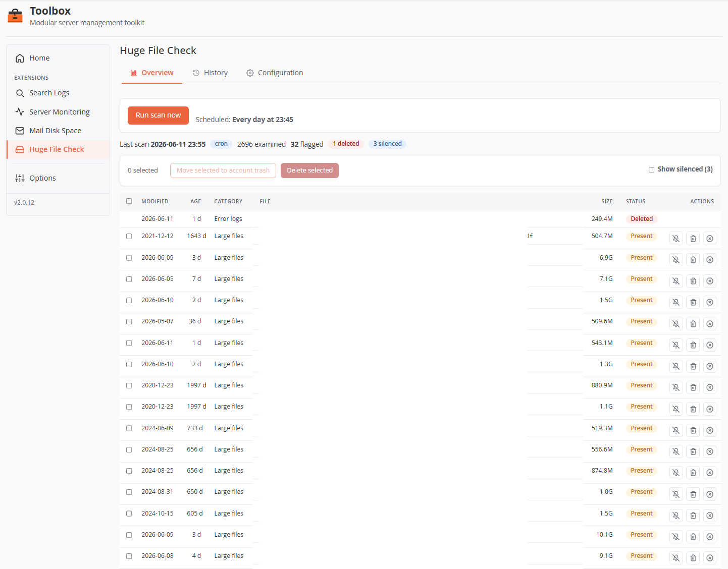This screenshot has width=728, height=569.
Task: Click the Delete selected button
Action: [309, 170]
